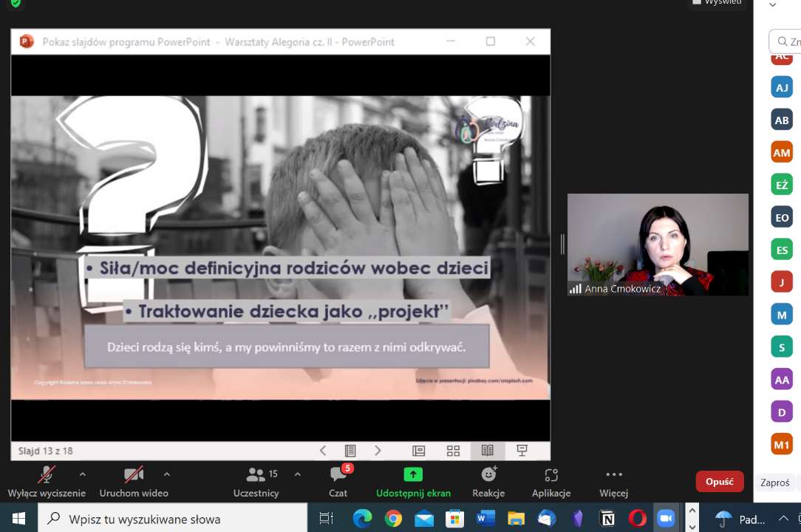Go to the previous slide arrow
Image resolution: width=801 pixels, height=532 pixels.
pyautogui.click(x=323, y=451)
